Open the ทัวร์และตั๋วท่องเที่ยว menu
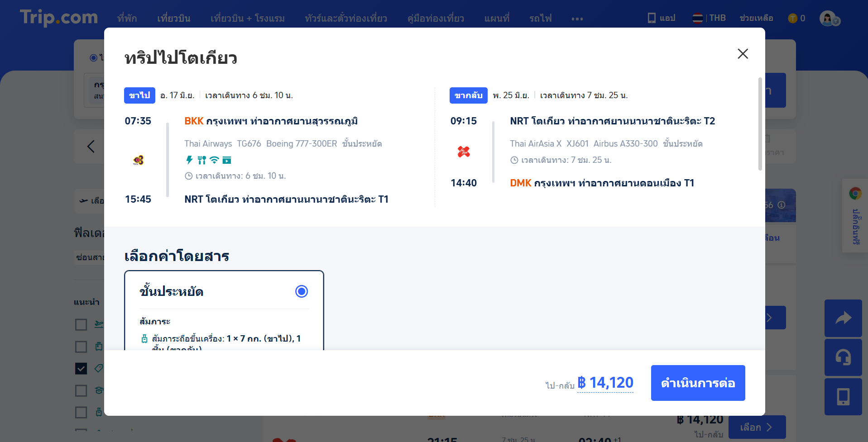Viewport: 868px width, 442px height. point(346,18)
